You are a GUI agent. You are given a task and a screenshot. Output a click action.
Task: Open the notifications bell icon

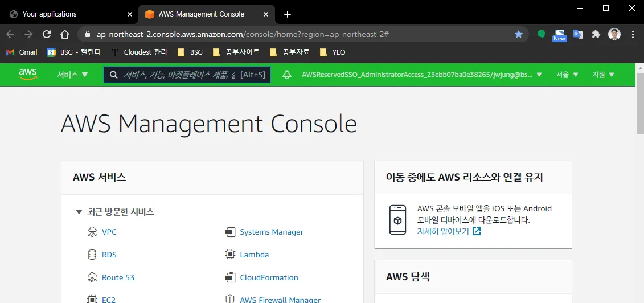(287, 75)
